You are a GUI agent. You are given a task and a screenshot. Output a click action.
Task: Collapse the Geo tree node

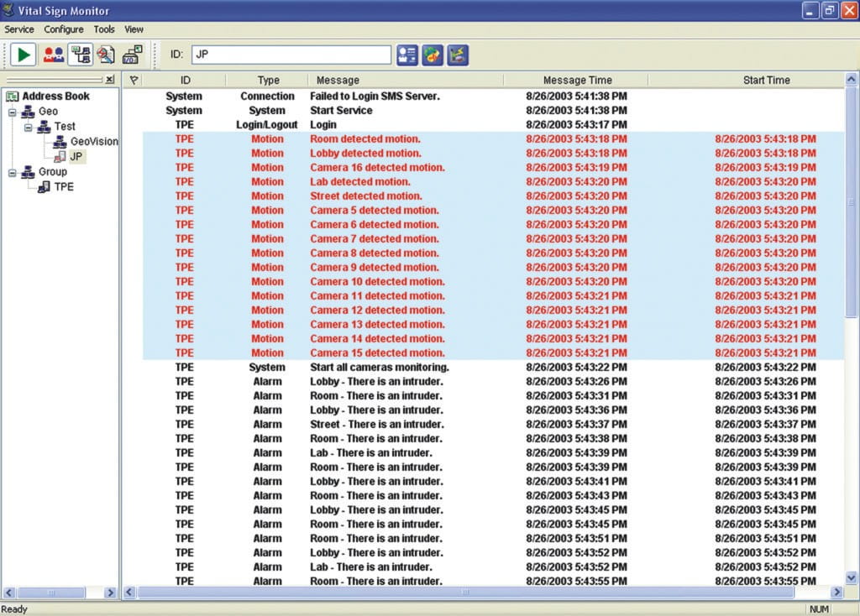13,112
